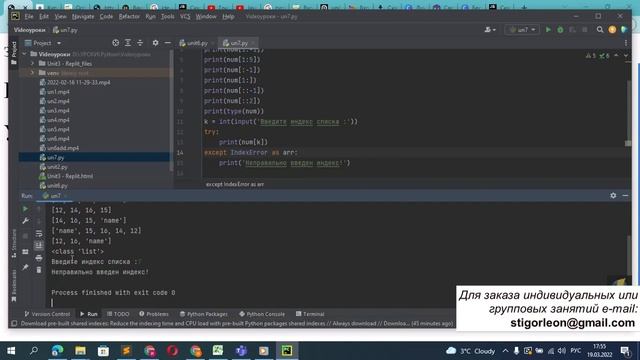Click the toolbar Stop square icon
Image resolution: width=640 pixels, height=360 pixels.
[584, 30]
